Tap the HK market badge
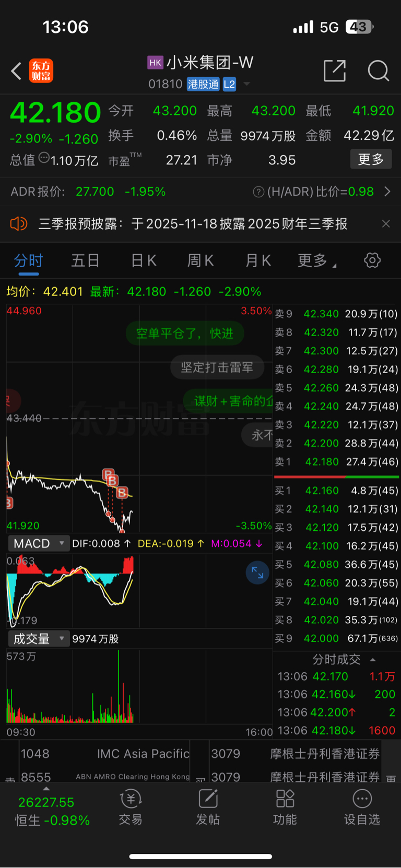Viewport: 401px width, 868px height. (156, 63)
